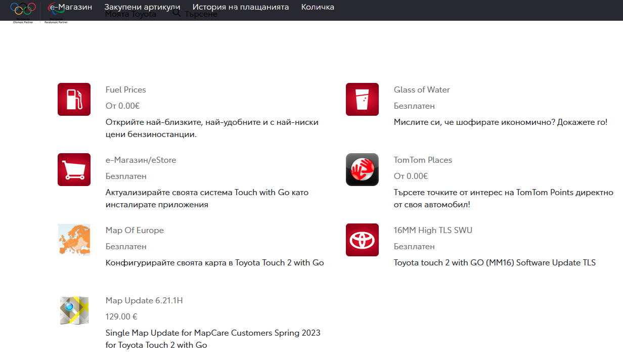This screenshot has height=364, width=623.
Task: Open the TomTom Places hand icon
Action: click(x=362, y=169)
